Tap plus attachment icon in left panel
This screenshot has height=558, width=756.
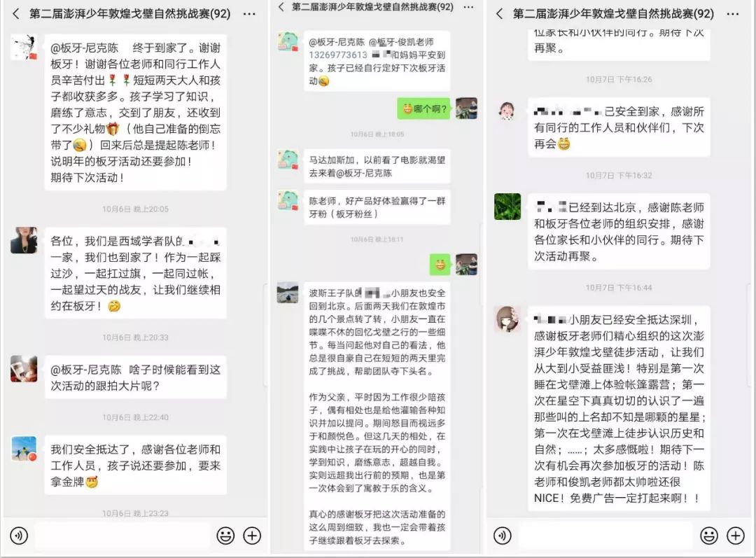[x=252, y=536]
